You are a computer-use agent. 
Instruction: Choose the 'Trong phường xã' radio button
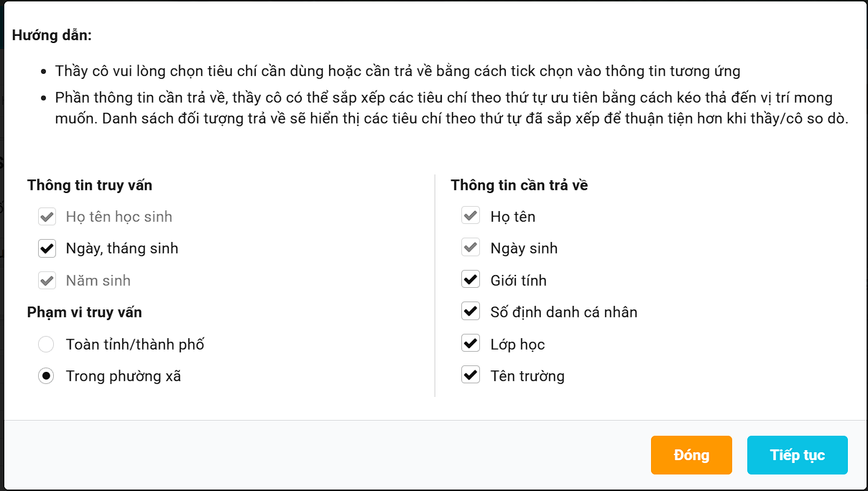click(x=46, y=376)
